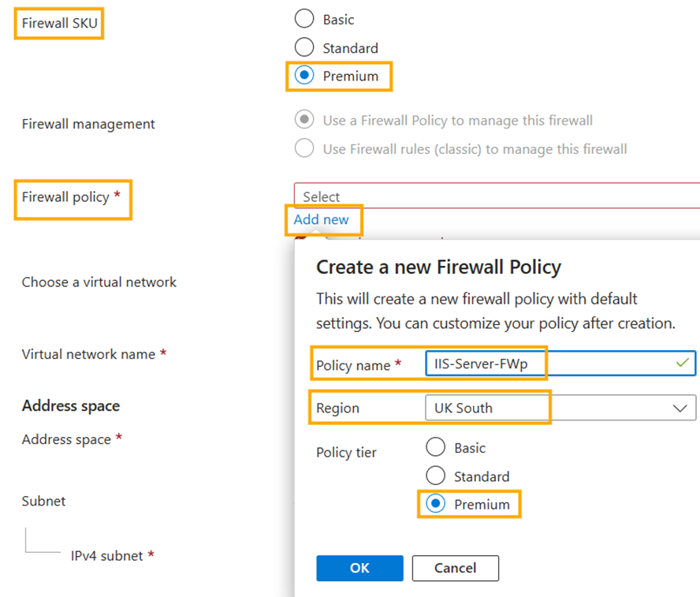Image resolution: width=700 pixels, height=597 pixels.
Task: Select the Basic Firewall SKU option
Action: click(304, 19)
